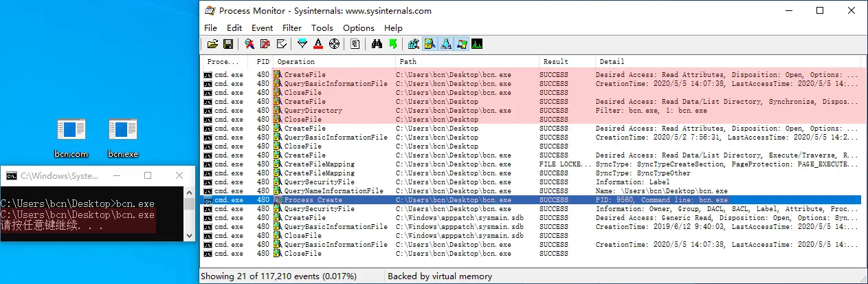
Task: Toggle Show Registry Activity icon
Action: [414, 44]
